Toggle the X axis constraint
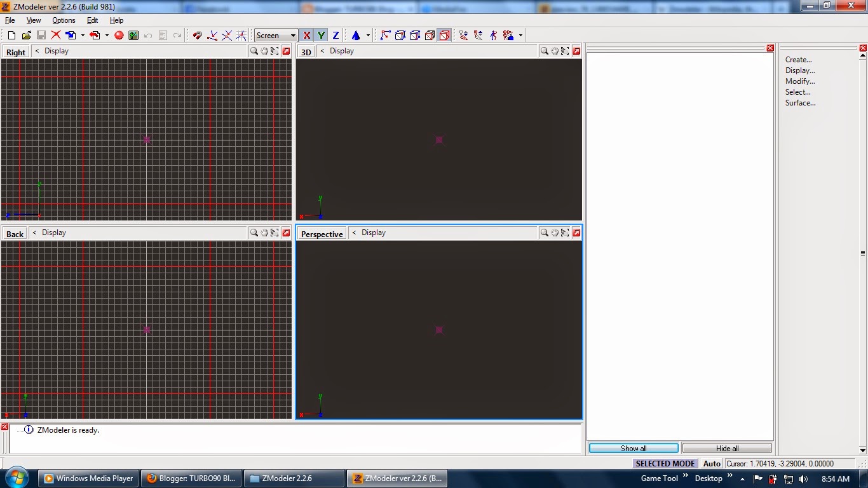 307,36
